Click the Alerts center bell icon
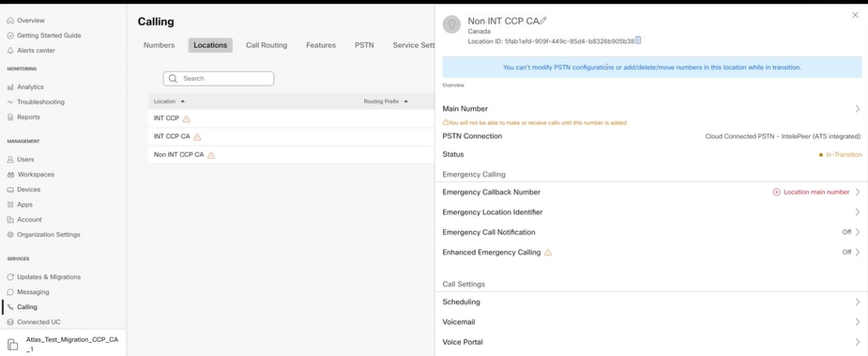 10,51
